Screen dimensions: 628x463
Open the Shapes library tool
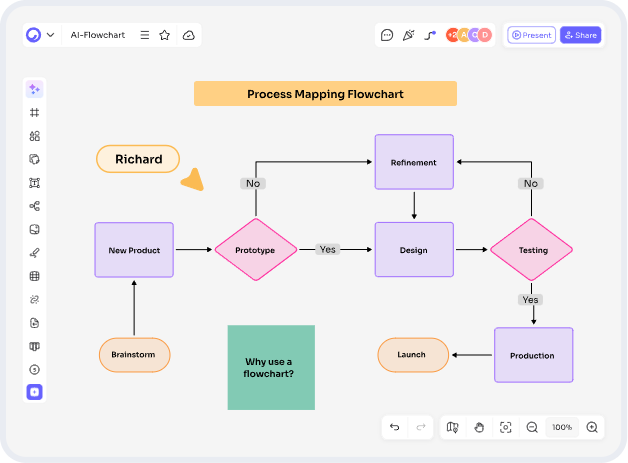coord(34,136)
